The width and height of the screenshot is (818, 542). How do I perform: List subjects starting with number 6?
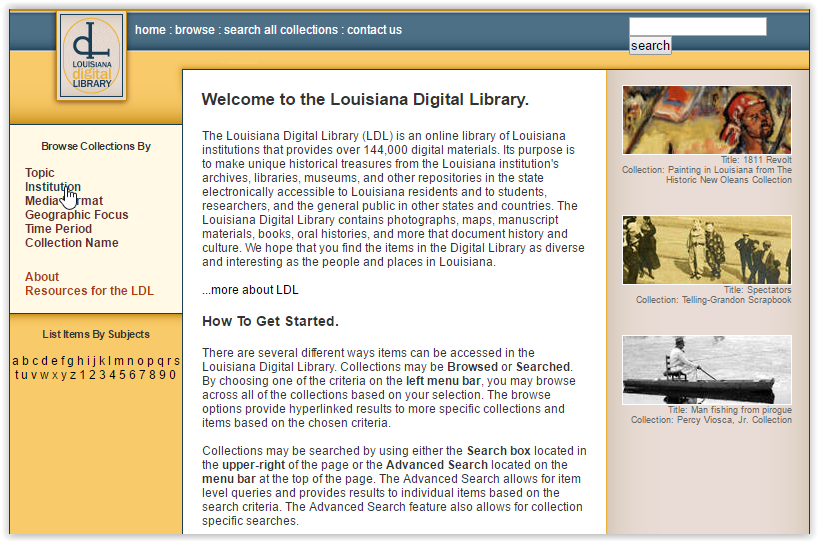(x=133, y=375)
